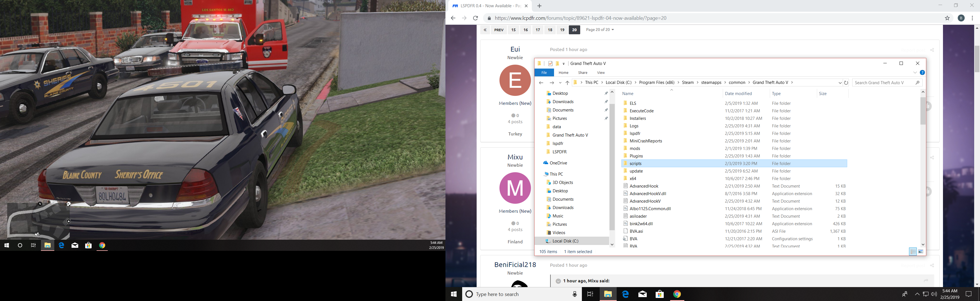Collapse the 'Mixu said' quote toggle

(558, 281)
